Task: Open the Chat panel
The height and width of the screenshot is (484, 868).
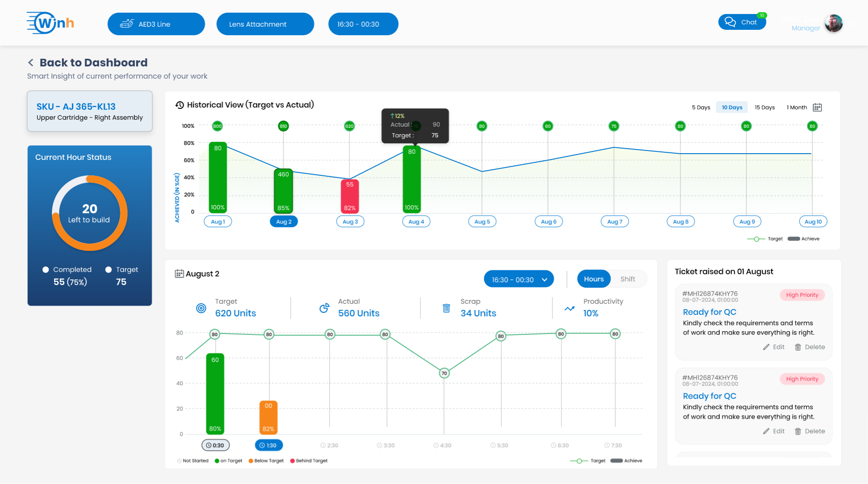Action: pos(742,21)
